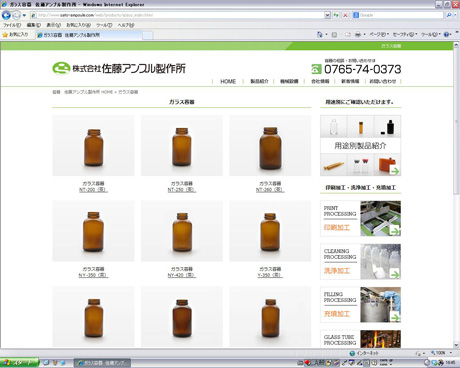
Task: Click the vertical scrollbar thumb
Action: coord(456,122)
